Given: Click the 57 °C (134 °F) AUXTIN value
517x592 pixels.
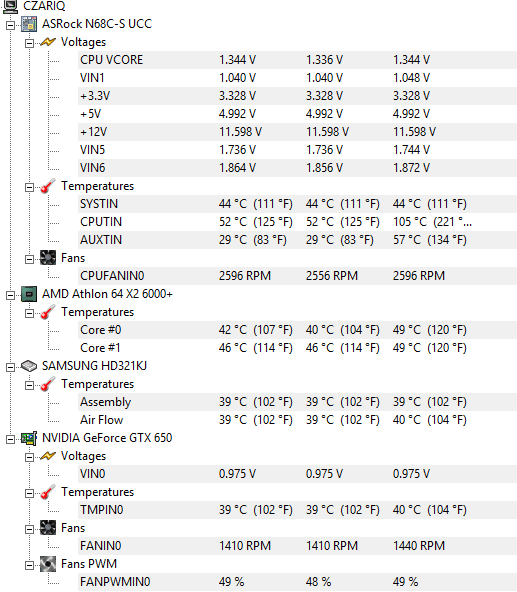Looking at the screenshot, I should click(430, 240).
